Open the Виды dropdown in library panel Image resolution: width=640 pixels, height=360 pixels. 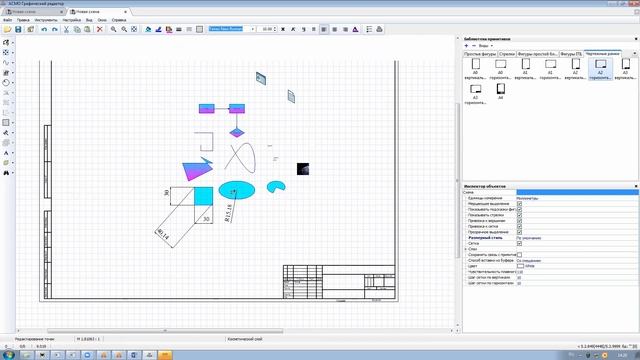(x=486, y=46)
